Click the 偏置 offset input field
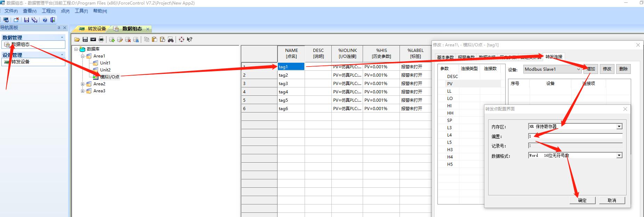Screen dimensions: 644x217 point(575,136)
